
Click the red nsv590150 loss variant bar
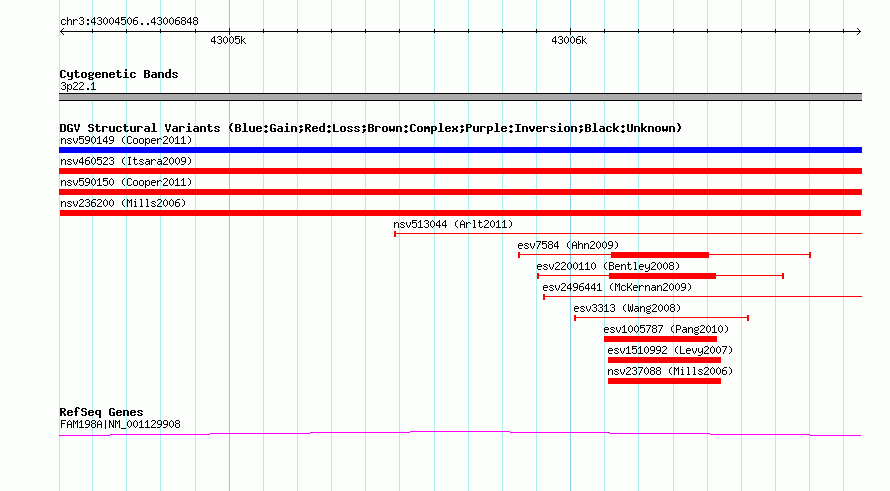point(460,192)
